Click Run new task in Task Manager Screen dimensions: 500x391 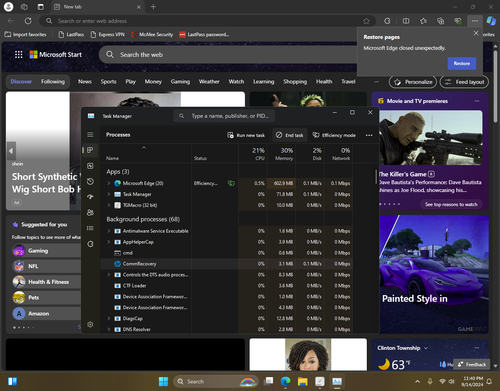point(246,135)
